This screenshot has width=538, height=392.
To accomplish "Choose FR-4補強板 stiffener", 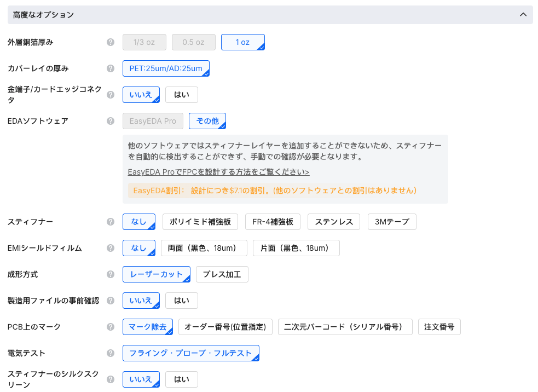I will tap(273, 222).
